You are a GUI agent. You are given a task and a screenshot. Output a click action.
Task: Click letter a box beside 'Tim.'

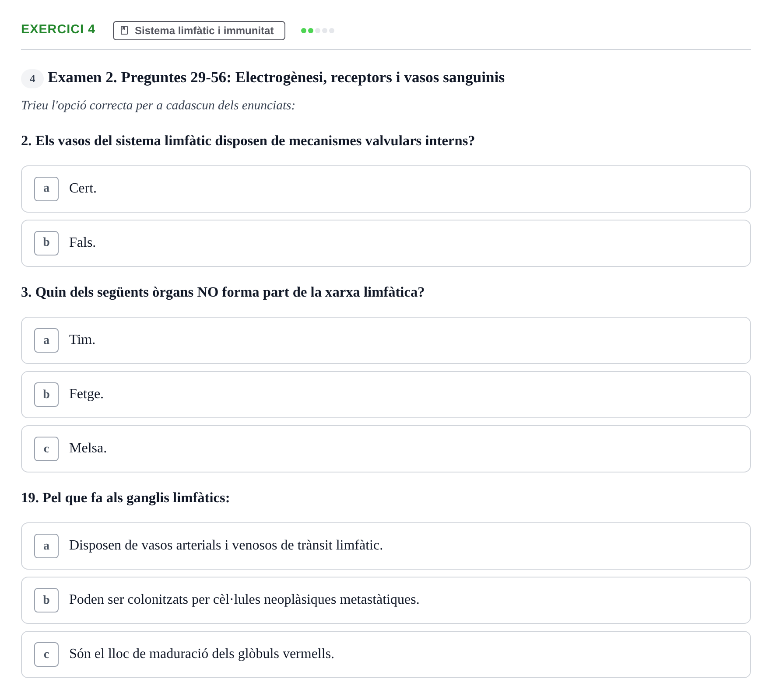[x=46, y=340]
